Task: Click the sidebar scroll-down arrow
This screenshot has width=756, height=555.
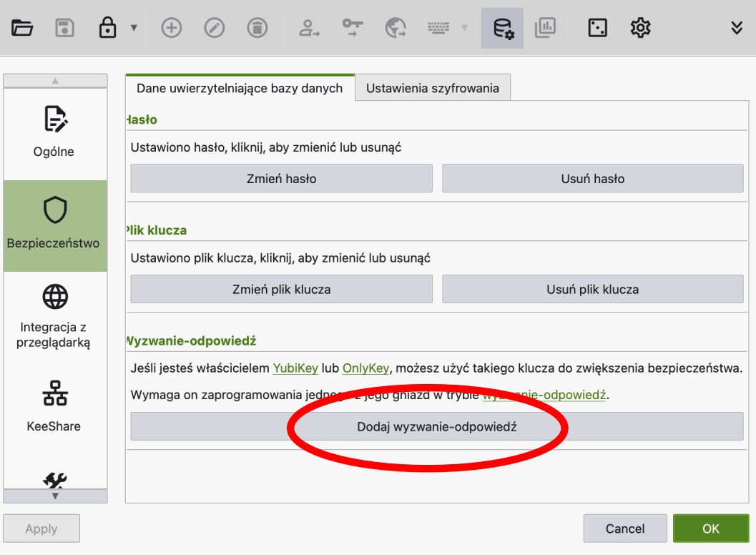Action: click(x=55, y=496)
